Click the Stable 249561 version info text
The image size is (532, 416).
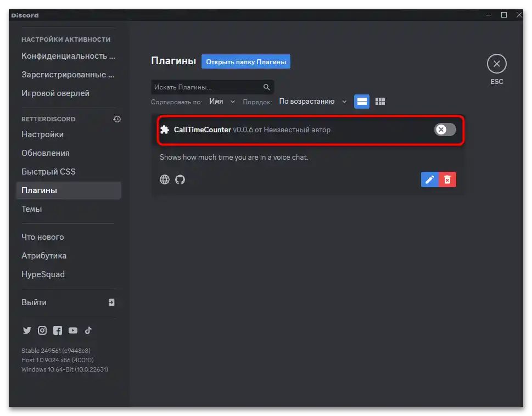tap(56, 351)
